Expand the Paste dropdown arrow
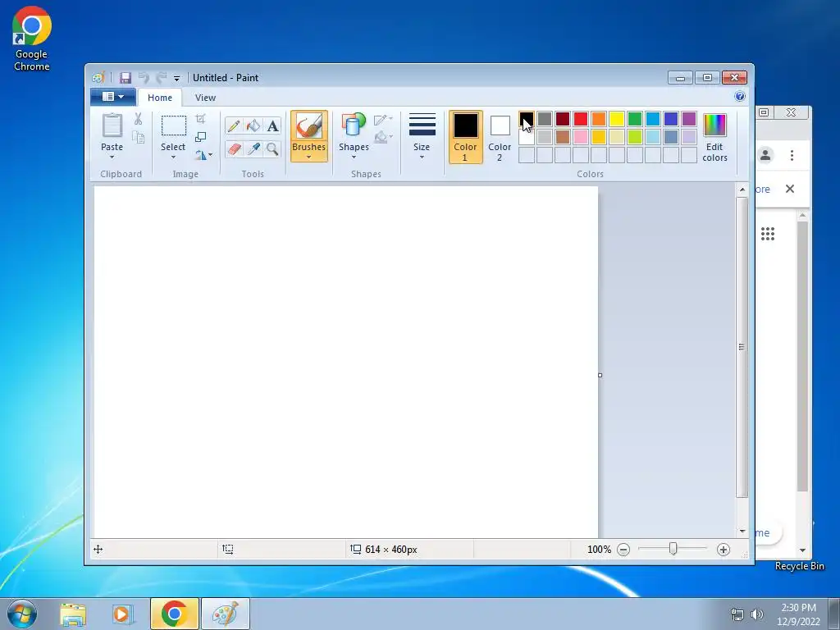840x630 pixels. pos(112,157)
